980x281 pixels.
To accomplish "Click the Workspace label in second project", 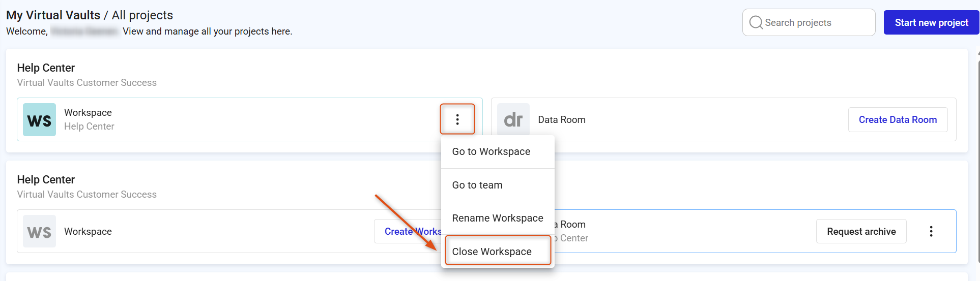I will 88,231.
